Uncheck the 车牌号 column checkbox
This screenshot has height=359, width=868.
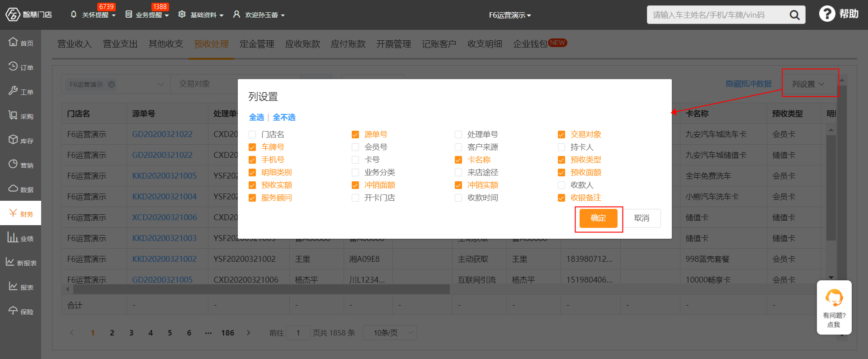(x=252, y=147)
